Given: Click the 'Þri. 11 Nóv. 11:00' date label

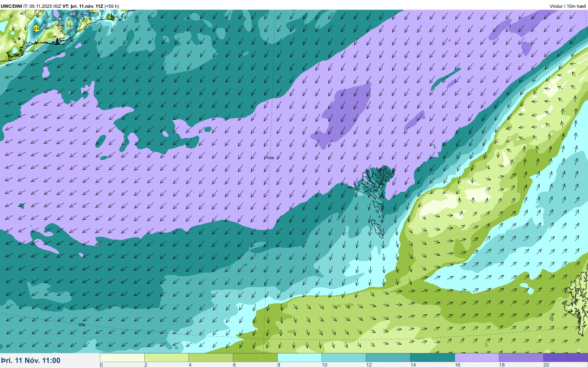Looking at the screenshot, I should (31, 361).
